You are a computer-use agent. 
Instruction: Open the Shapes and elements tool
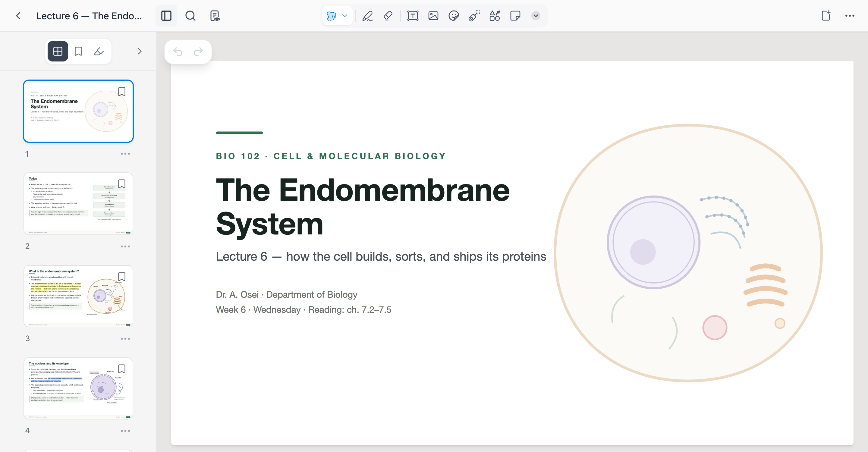495,16
